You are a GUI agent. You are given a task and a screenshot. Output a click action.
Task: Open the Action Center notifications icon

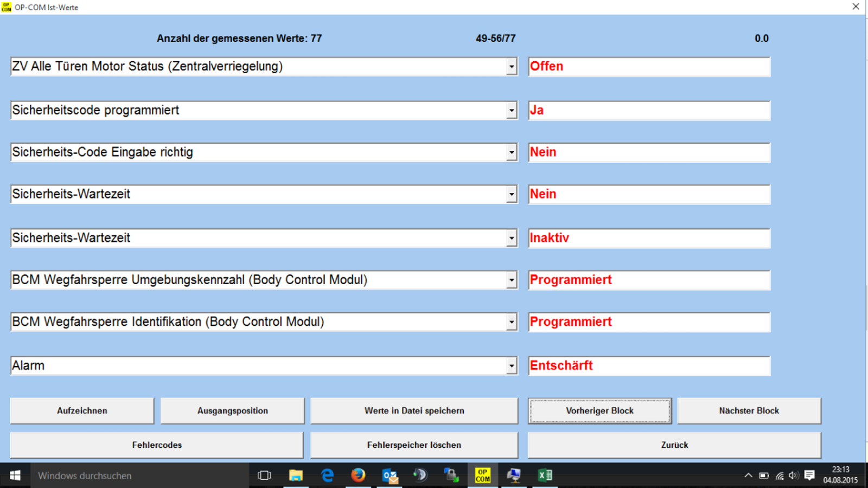pos(809,476)
